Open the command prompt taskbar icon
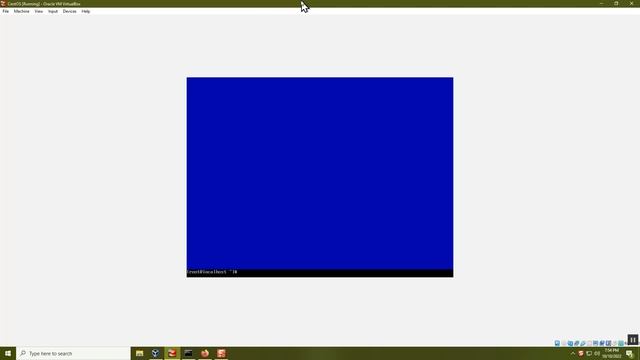Viewport: 640px width, 360px height. click(188, 353)
